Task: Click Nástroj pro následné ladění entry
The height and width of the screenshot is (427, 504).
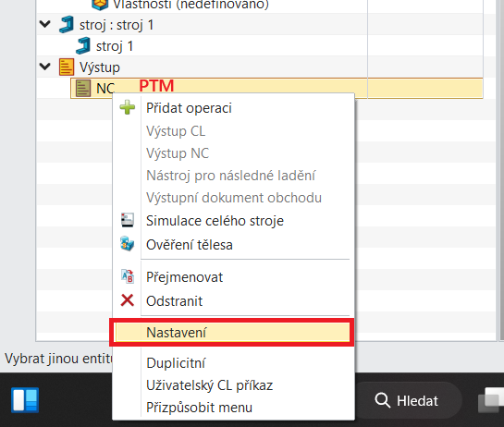Action: [230, 176]
